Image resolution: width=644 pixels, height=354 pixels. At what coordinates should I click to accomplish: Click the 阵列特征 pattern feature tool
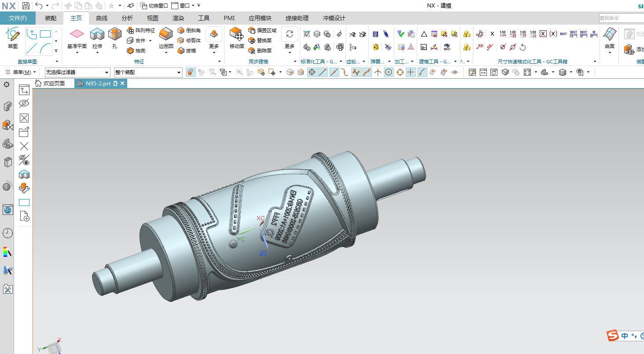(x=141, y=30)
